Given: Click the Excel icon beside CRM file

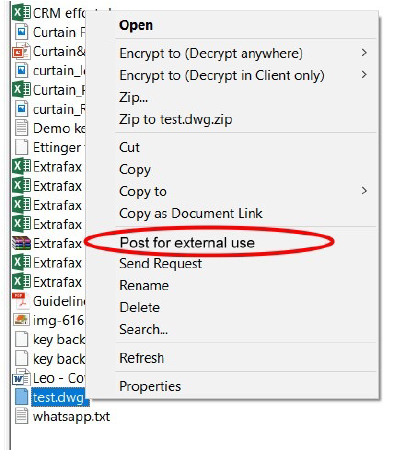Looking at the screenshot, I should [x=22, y=13].
